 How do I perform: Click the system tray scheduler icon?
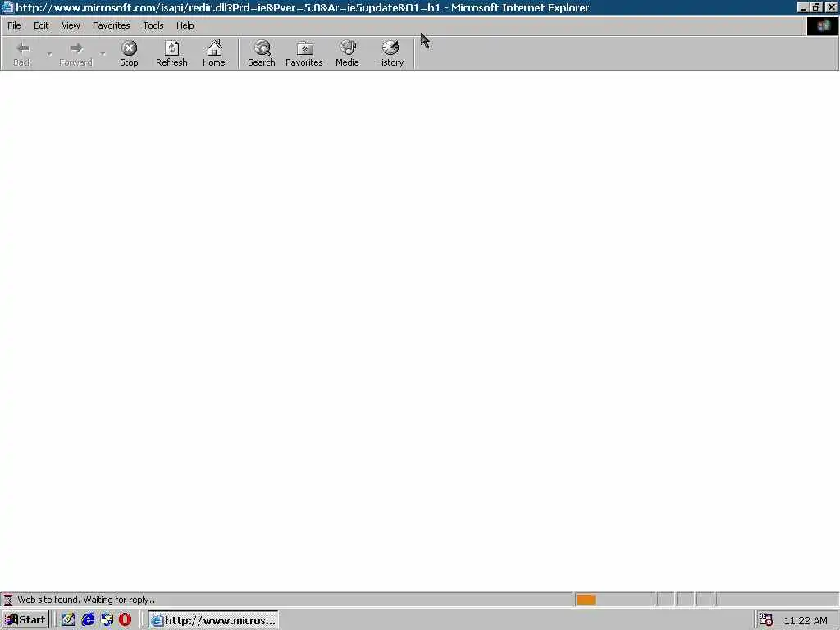click(766, 620)
